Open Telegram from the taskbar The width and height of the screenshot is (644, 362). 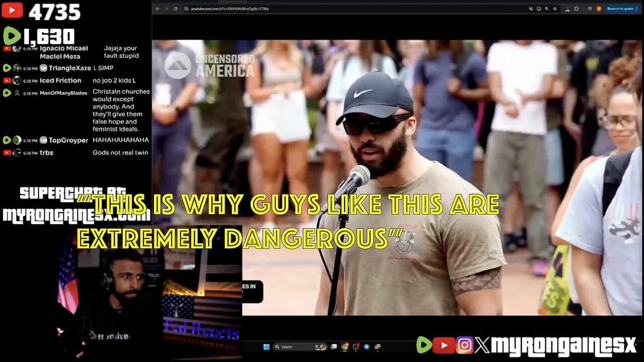[367, 347]
